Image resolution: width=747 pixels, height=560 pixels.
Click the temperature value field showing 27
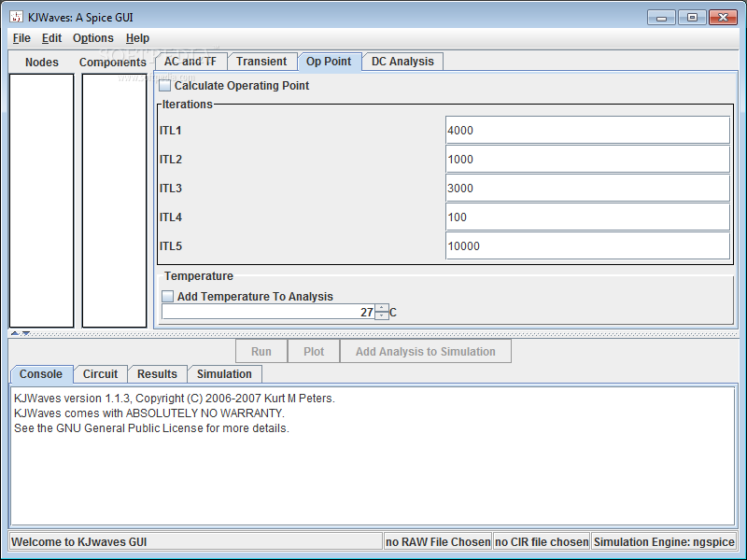269,313
